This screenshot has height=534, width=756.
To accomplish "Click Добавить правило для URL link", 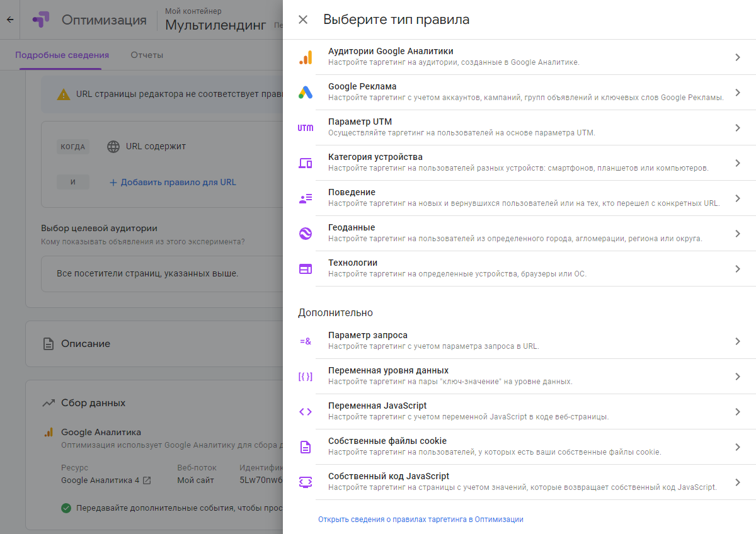I will 173,183.
